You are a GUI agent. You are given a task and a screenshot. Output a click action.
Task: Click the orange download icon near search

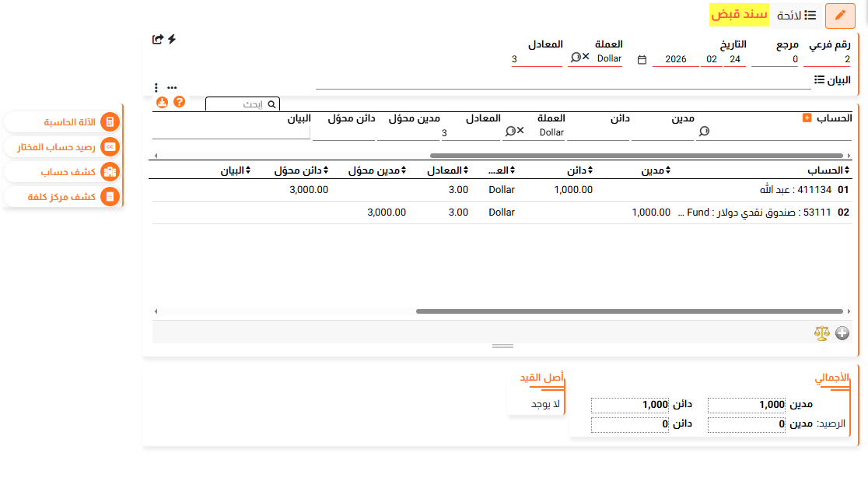pyautogui.click(x=162, y=102)
